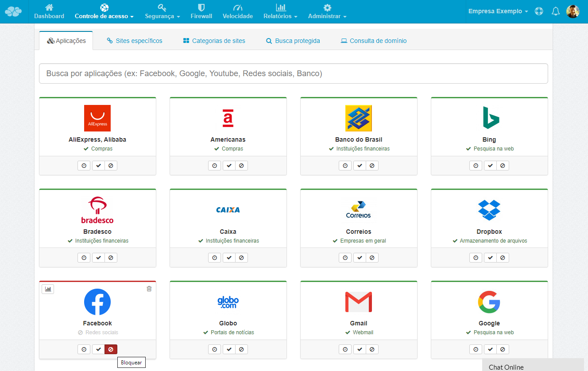Block the Dropbox application
The image size is (588, 371).
tap(503, 258)
